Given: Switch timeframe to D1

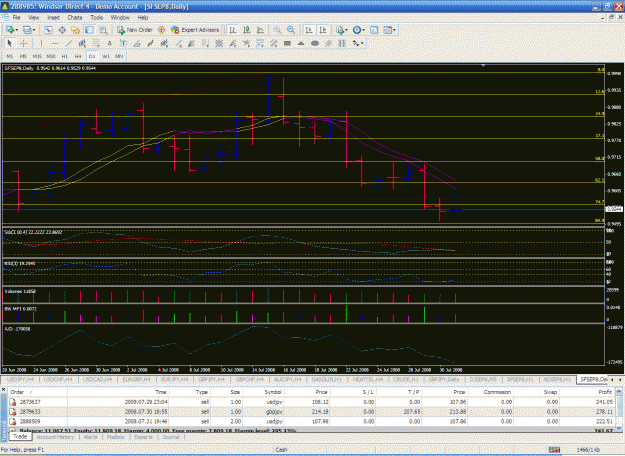Looking at the screenshot, I should tap(92, 56).
